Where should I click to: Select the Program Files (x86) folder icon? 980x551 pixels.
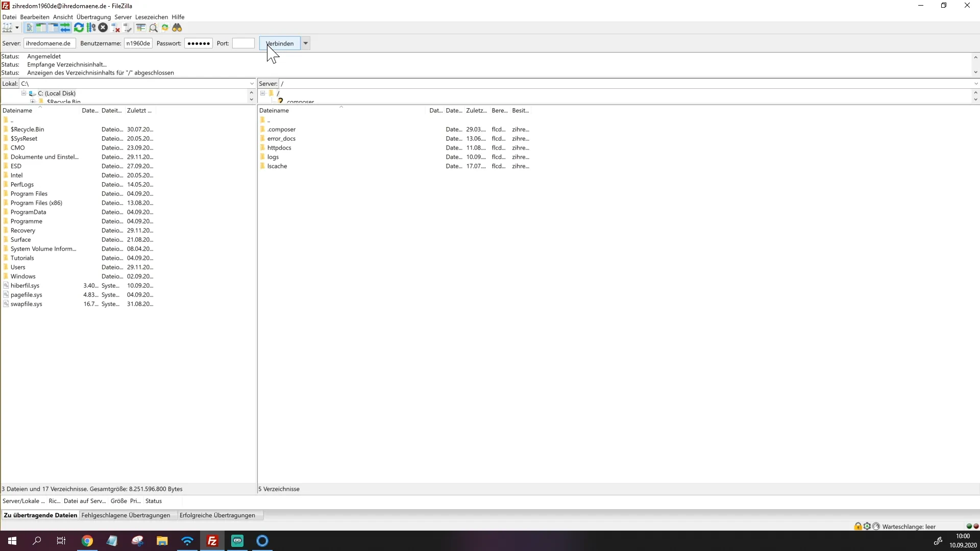[x=6, y=203]
